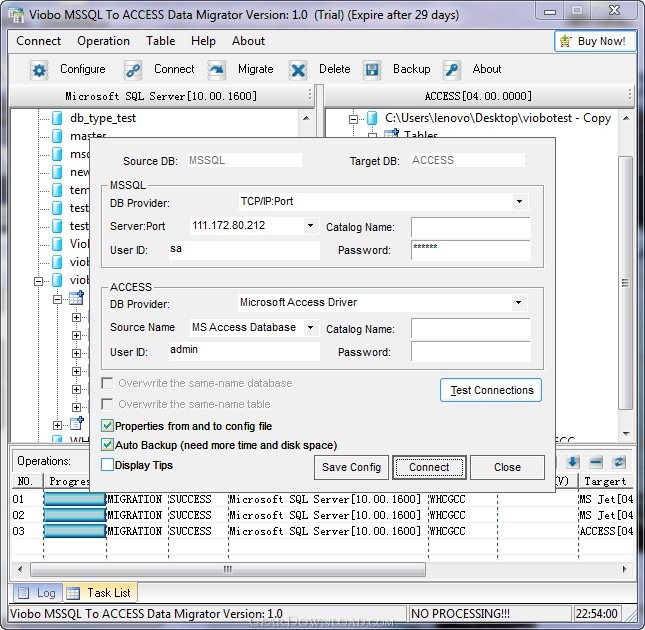645x630 pixels.
Task: Click the task list horizontal scrollbar thumb
Action: click(x=228, y=570)
